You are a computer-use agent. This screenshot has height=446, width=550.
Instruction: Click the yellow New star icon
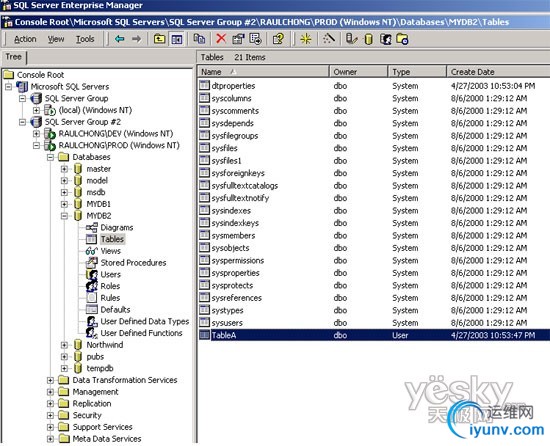point(306,39)
